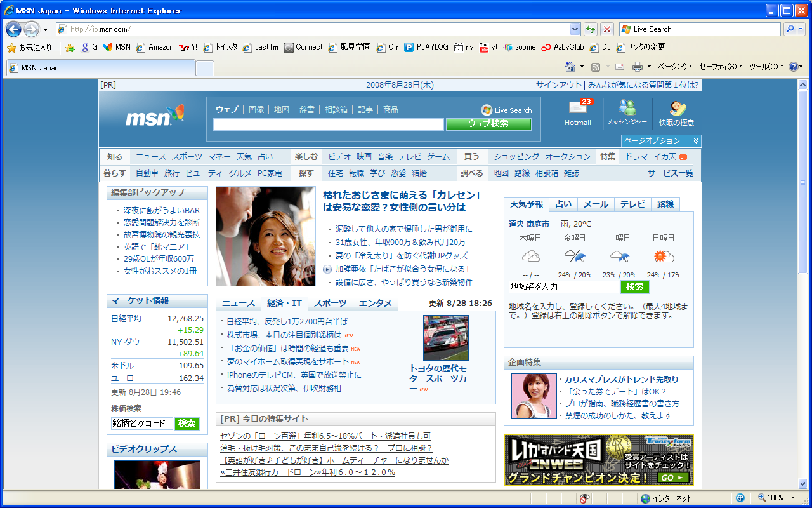Screen dimensions: 812x508
Task: Click the add-to-favorites-bar star icon
Action: pyautogui.click(x=70, y=48)
